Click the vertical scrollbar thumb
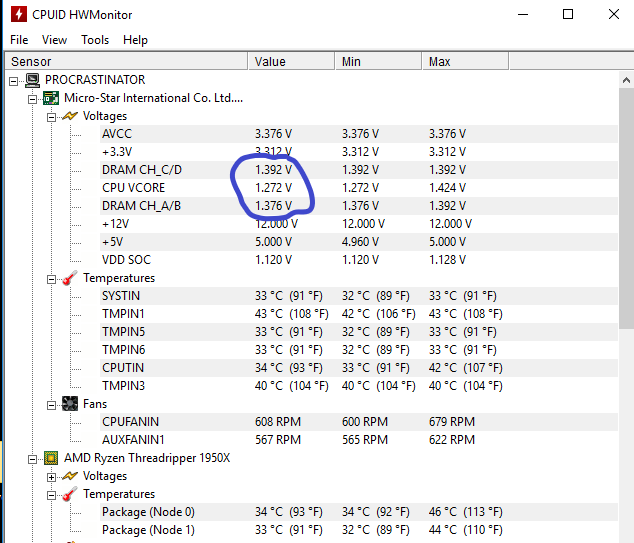The width and height of the screenshot is (634, 543). (x=626, y=209)
